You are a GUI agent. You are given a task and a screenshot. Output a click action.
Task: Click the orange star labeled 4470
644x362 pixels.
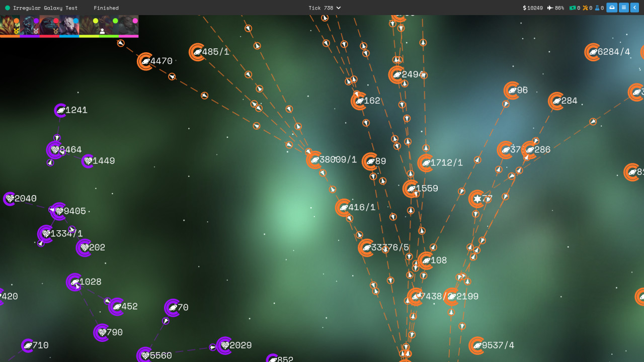[x=144, y=61]
